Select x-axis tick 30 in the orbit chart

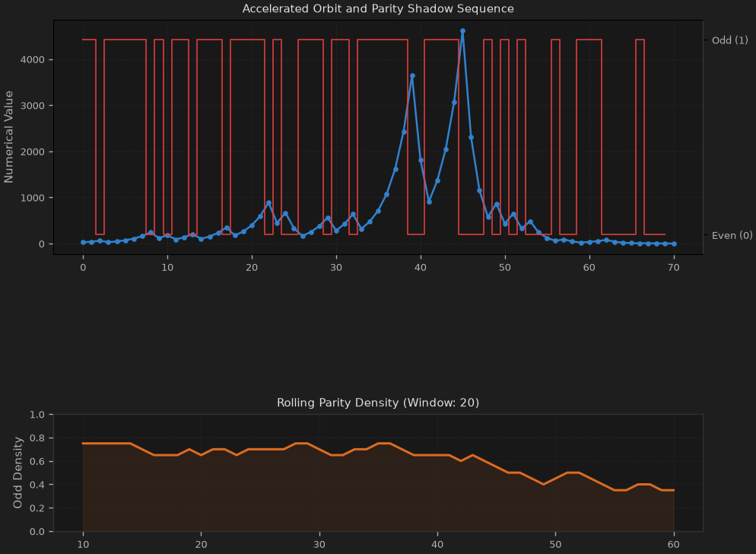coord(336,267)
